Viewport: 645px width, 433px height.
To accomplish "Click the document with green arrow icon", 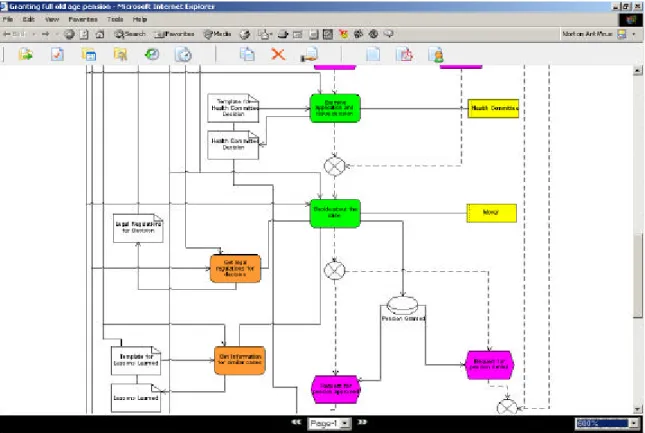I will tap(26, 54).
